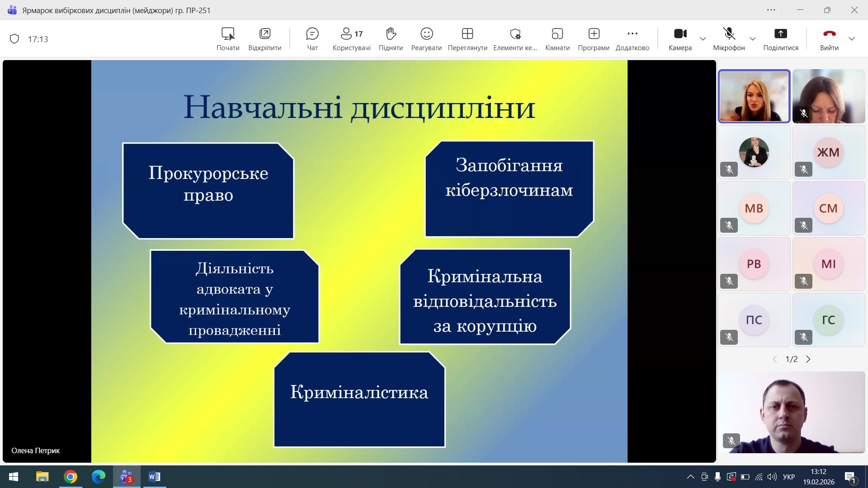This screenshot has height=488, width=868.
Task: Open title bar three-dot menu
Action: click(771, 10)
